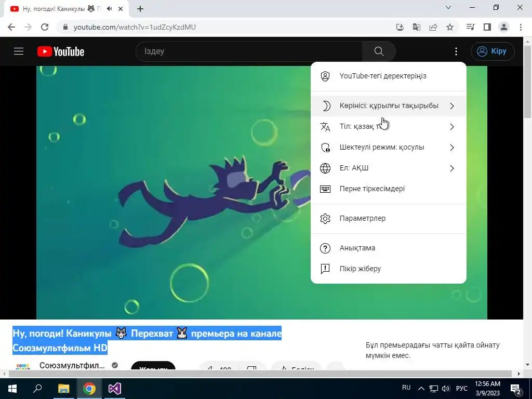
Task: Open the three-dot settings menu icon
Action: (x=456, y=51)
